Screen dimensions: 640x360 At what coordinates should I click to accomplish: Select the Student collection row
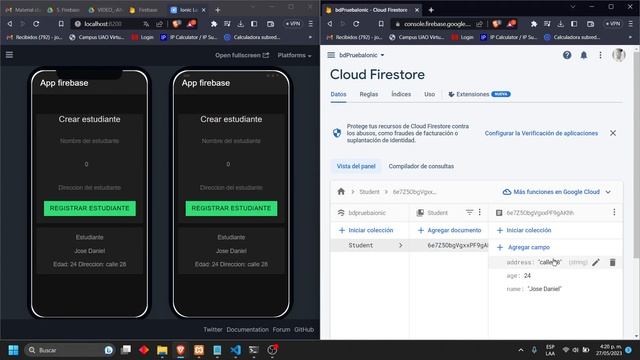tap(369, 245)
